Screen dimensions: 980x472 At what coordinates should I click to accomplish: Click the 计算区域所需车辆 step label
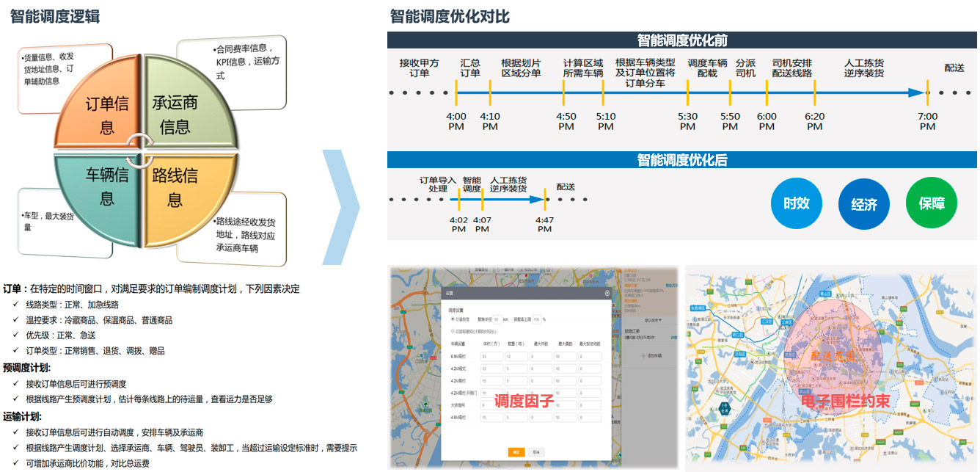coord(583,68)
